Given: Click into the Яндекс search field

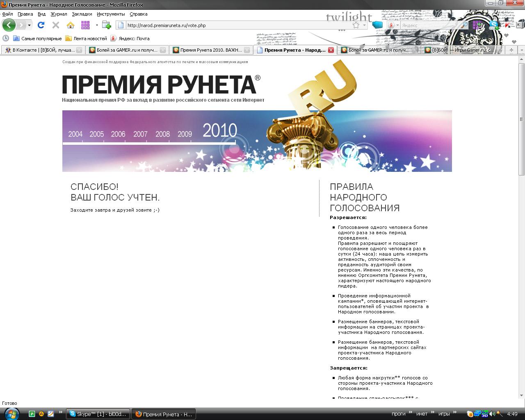Looking at the screenshot, I should (x=431, y=25).
